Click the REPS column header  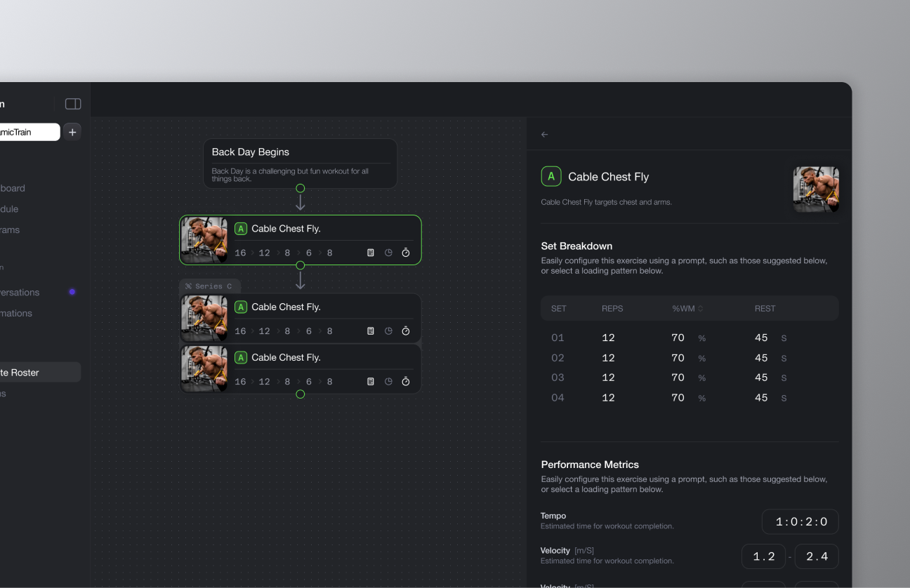point(612,309)
